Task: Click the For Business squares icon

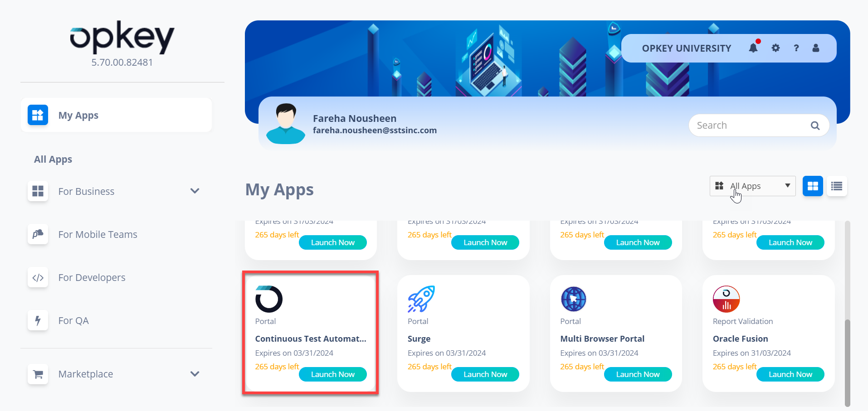Action: pyautogui.click(x=38, y=191)
